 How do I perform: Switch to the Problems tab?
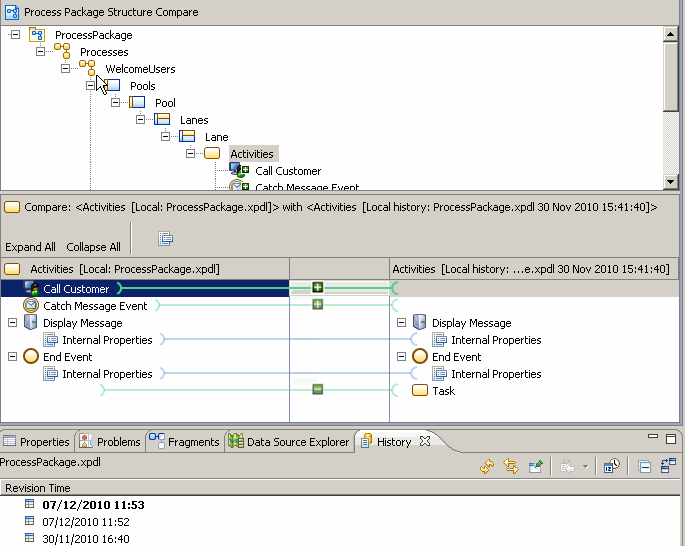[110, 442]
